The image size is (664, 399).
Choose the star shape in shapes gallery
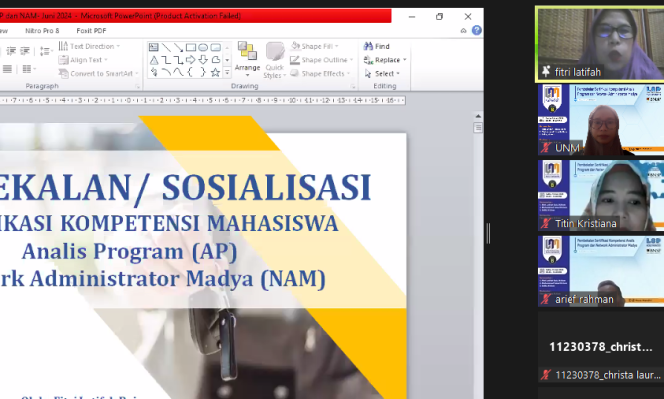[216, 72]
